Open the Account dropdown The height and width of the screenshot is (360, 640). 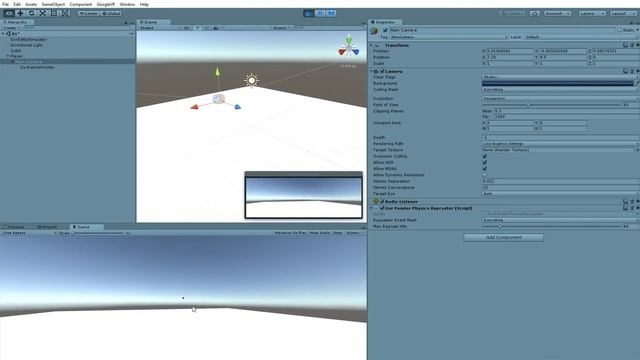[x=557, y=13]
